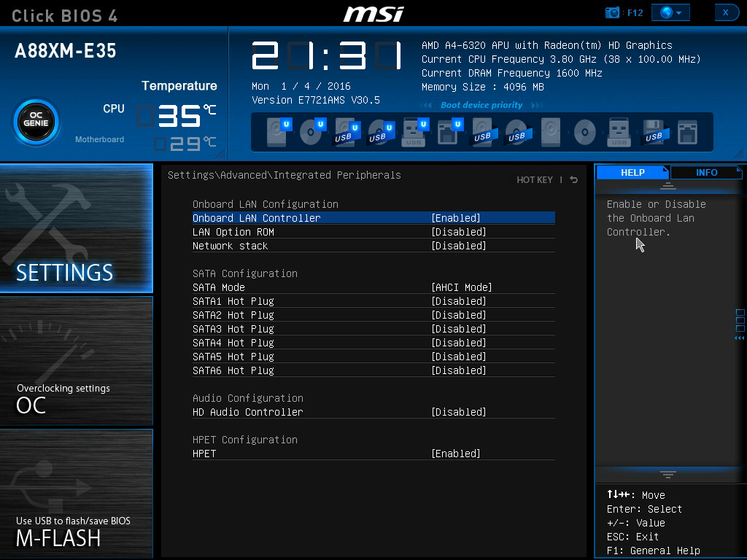This screenshot has width=747, height=560.
Task: Change the LAN Option ROM [Disabled] value
Action: pyautogui.click(x=459, y=232)
